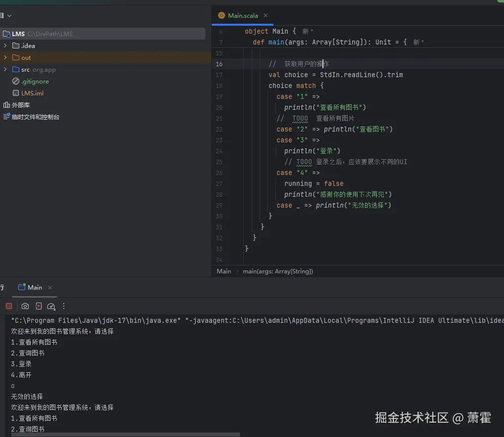Select the LMS project root

(102, 34)
